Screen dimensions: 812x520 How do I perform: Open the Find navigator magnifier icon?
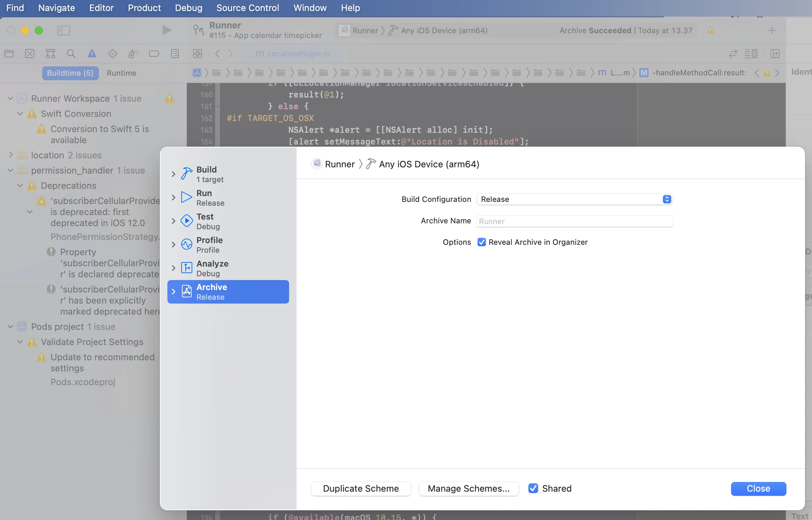coord(71,54)
